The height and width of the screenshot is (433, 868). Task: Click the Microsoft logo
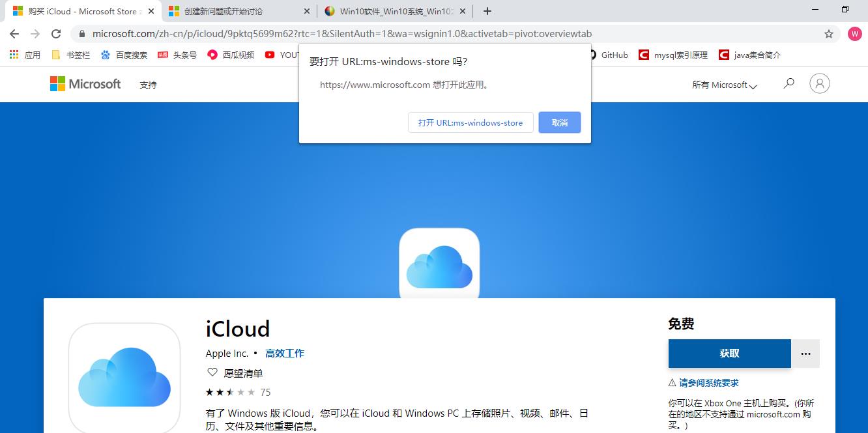coord(85,84)
